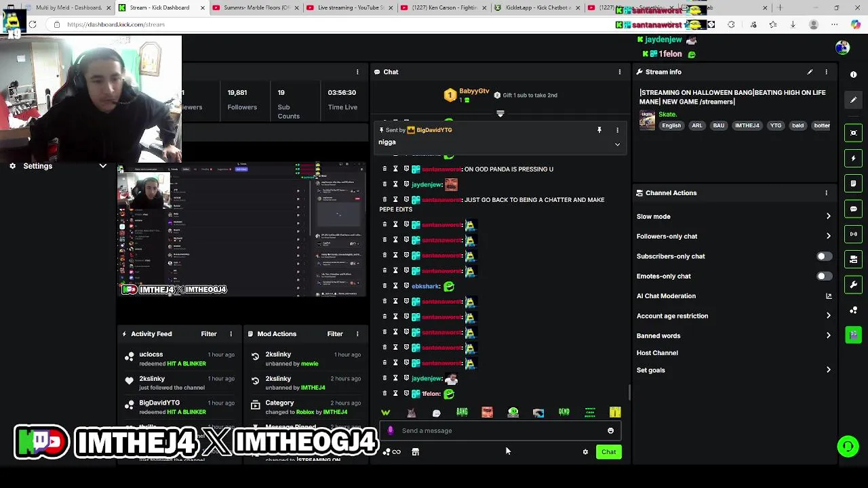Click Host Channel action

point(657,353)
